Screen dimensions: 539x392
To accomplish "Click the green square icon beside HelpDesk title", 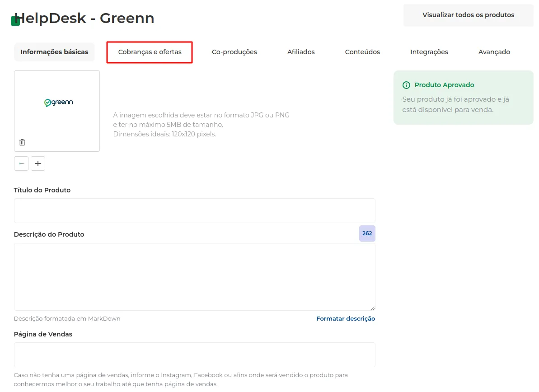I will pos(15,21).
